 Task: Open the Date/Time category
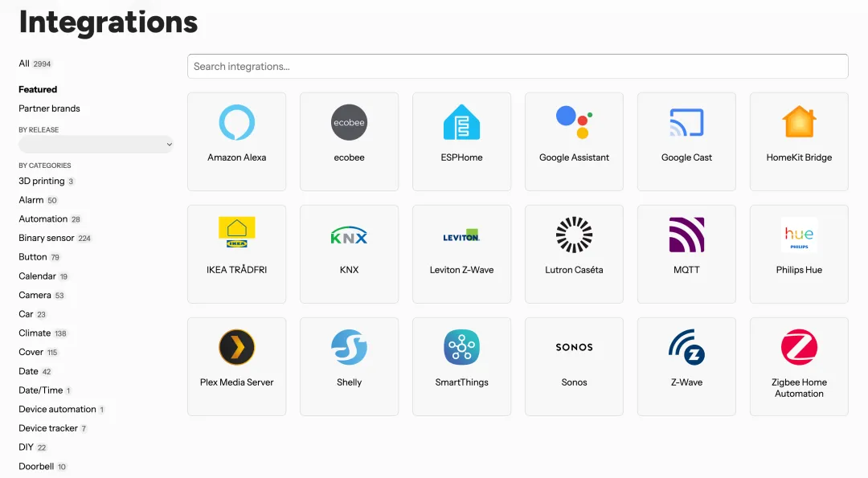tap(45, 390)
